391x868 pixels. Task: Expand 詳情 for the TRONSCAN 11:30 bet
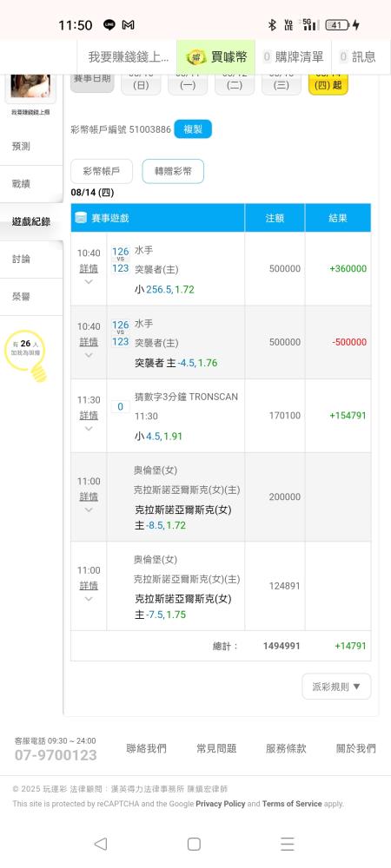(89, 415)
